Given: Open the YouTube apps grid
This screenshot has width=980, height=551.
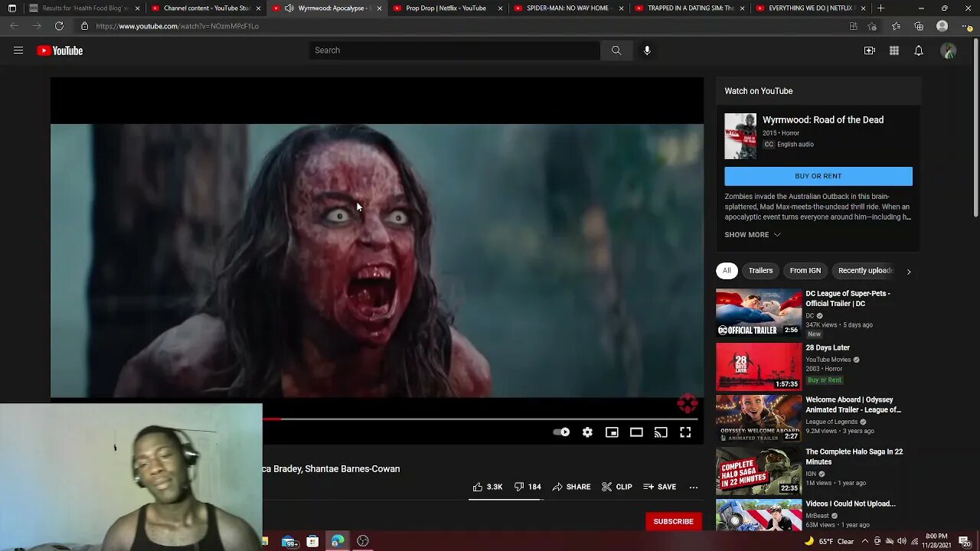Looking at the screenshot, I should click(894, 51).
